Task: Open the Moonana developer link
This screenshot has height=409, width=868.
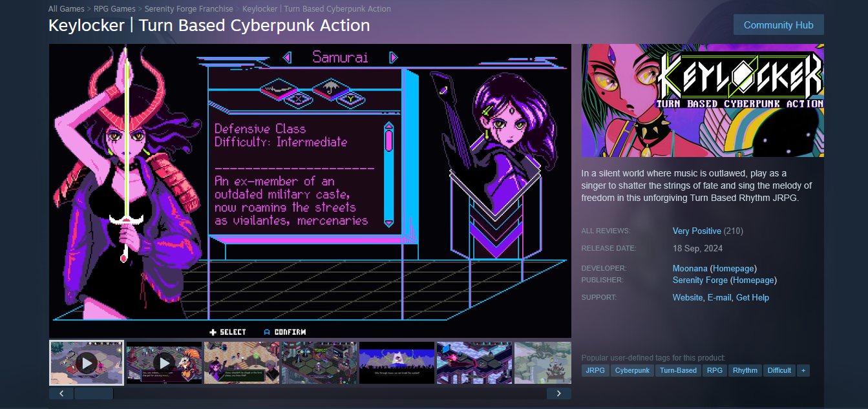Action: (690, 268)
